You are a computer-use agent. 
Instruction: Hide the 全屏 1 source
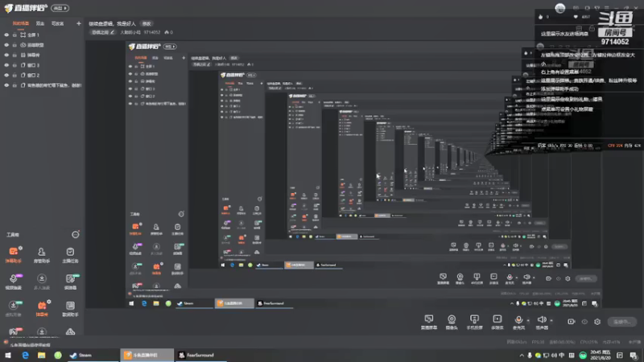6,35
